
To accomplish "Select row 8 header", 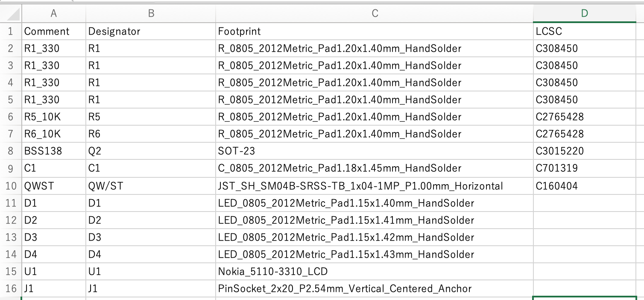I will click(11, 151).
